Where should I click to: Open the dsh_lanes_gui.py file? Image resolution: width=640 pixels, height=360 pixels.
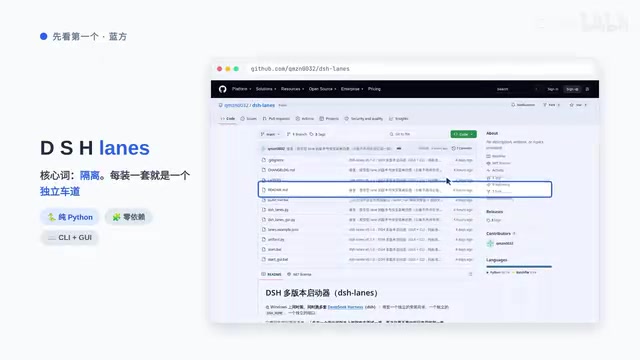tap(282, 220)
